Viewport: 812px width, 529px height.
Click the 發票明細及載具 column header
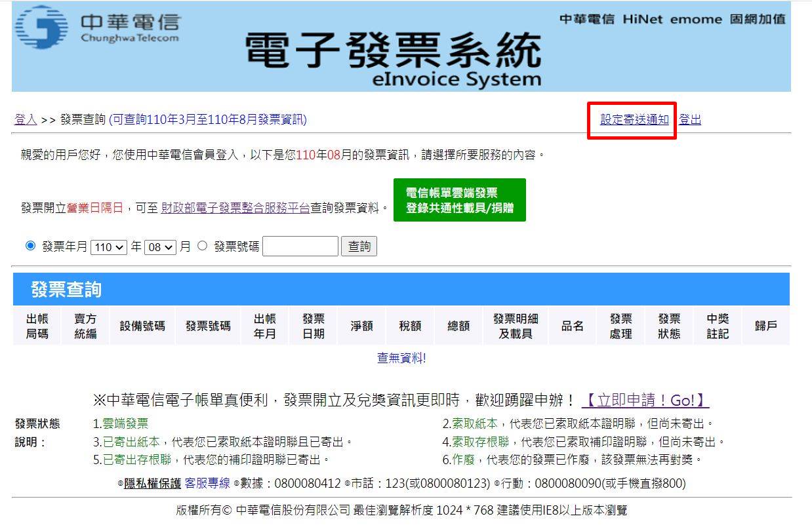(516, 326)
